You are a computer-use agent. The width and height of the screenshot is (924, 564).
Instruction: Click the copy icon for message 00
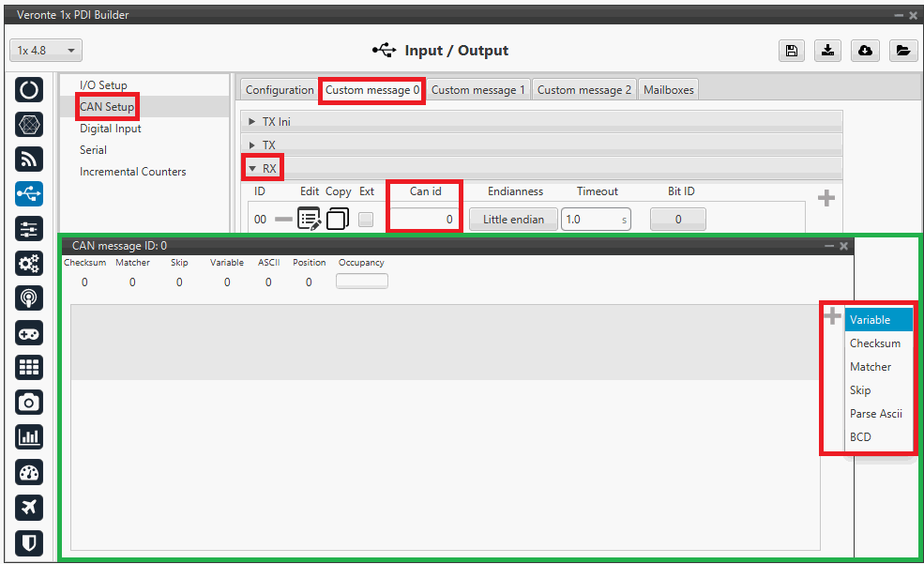point(339,220)
